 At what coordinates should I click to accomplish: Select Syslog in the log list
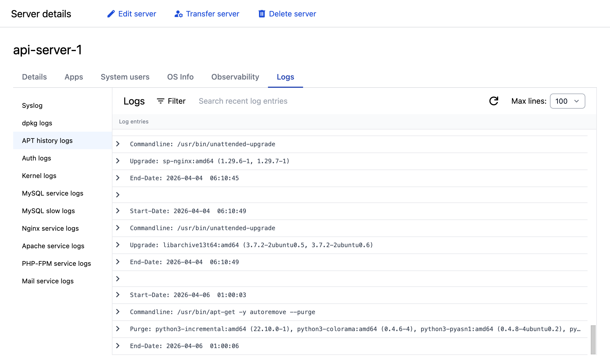[x=32, y=105]
